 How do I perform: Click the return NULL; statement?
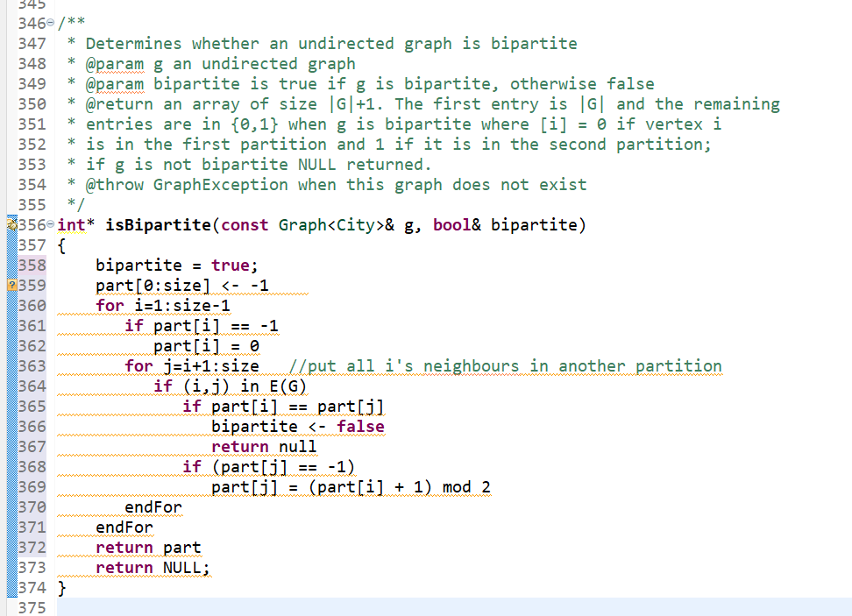(x=149, y=567)
